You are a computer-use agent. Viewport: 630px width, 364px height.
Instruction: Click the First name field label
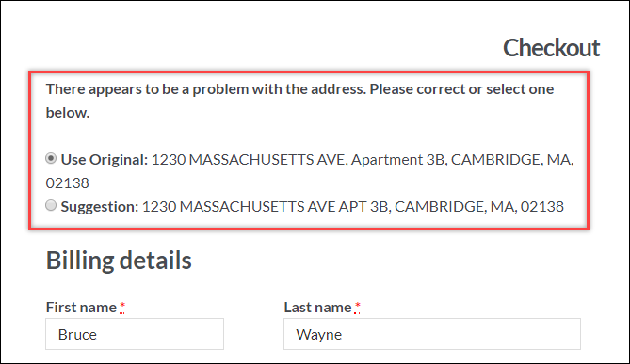pyautogui.click(x=81, y=308)
